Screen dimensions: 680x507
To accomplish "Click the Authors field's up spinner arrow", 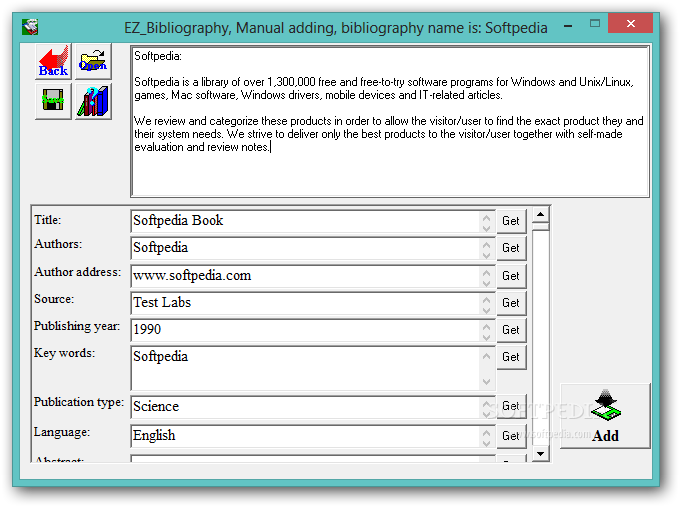I will coord(487,244).
